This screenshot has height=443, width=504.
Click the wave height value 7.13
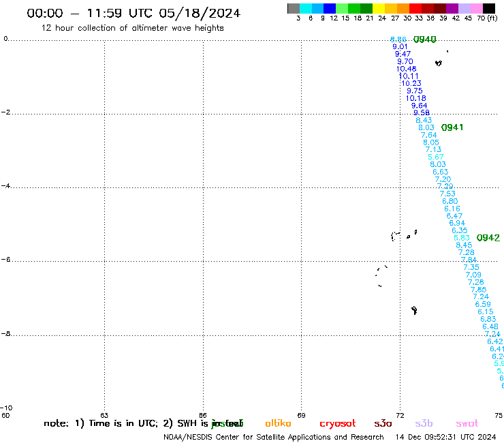click(x=434, y=149)
